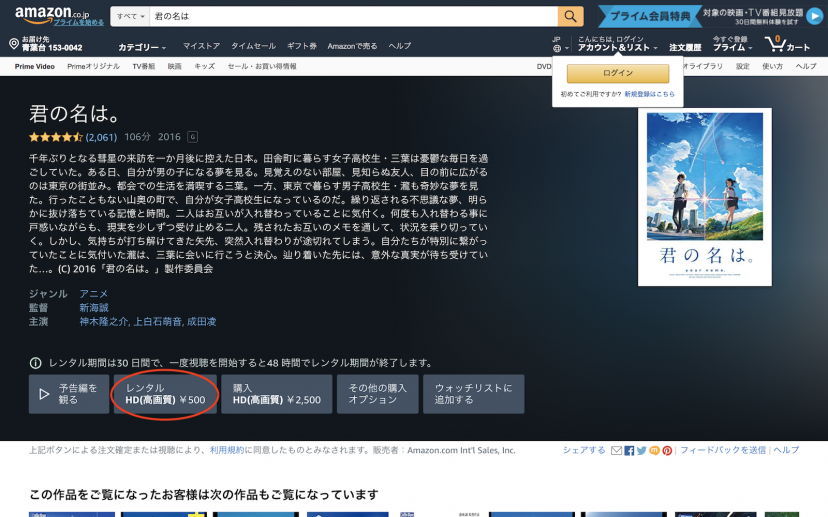Click the rental info circle icon
The image size is (828, 517).
click(x=35, y=363)
